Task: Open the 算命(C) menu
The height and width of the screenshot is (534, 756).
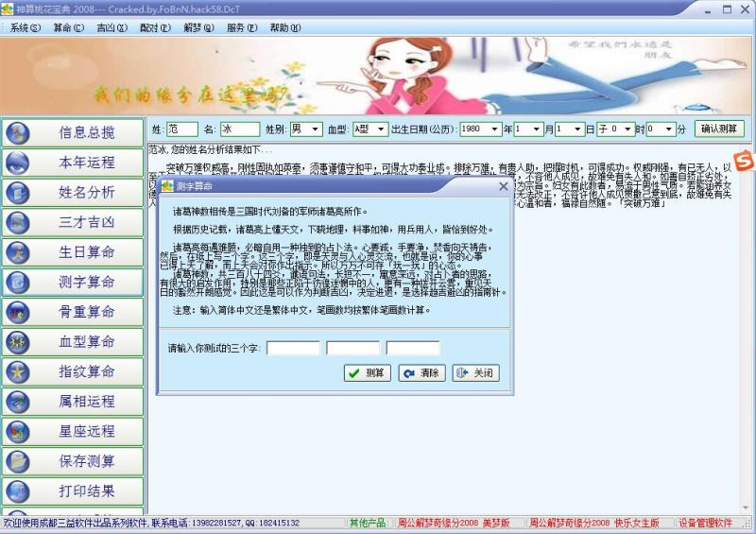Action: (68, 28)
